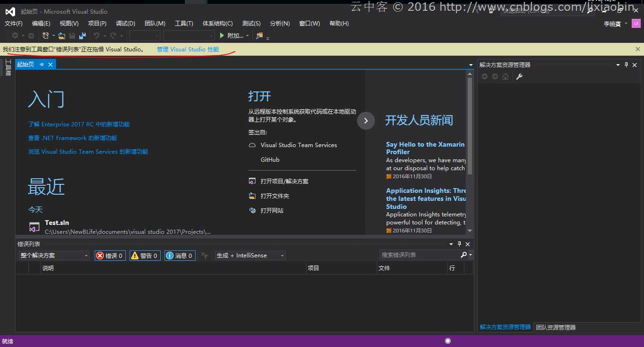Image resolution: width=644 pixels, height=347 pixels.
Task: Open the 错误列表 window options dropdown
Action: point(451,244)
